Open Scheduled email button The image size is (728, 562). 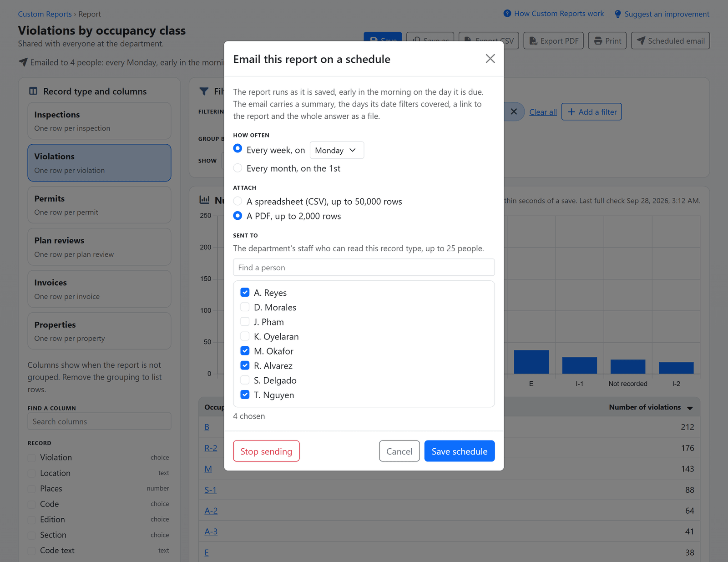[670, 41]
